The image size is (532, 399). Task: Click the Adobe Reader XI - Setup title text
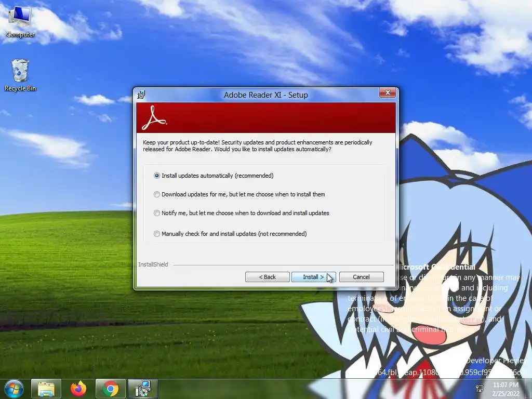click(265, 95)
